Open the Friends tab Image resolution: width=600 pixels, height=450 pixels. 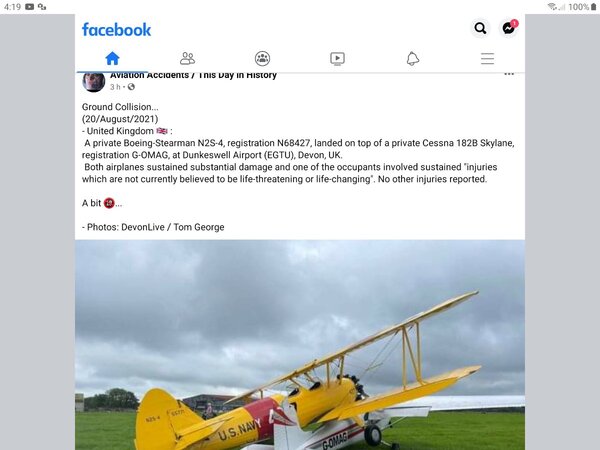(187, 59)
